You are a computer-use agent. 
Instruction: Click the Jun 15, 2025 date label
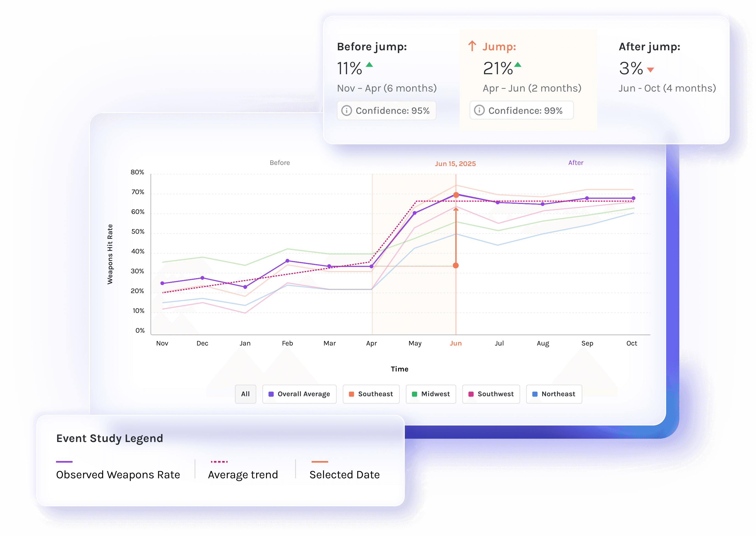(455, 164)
